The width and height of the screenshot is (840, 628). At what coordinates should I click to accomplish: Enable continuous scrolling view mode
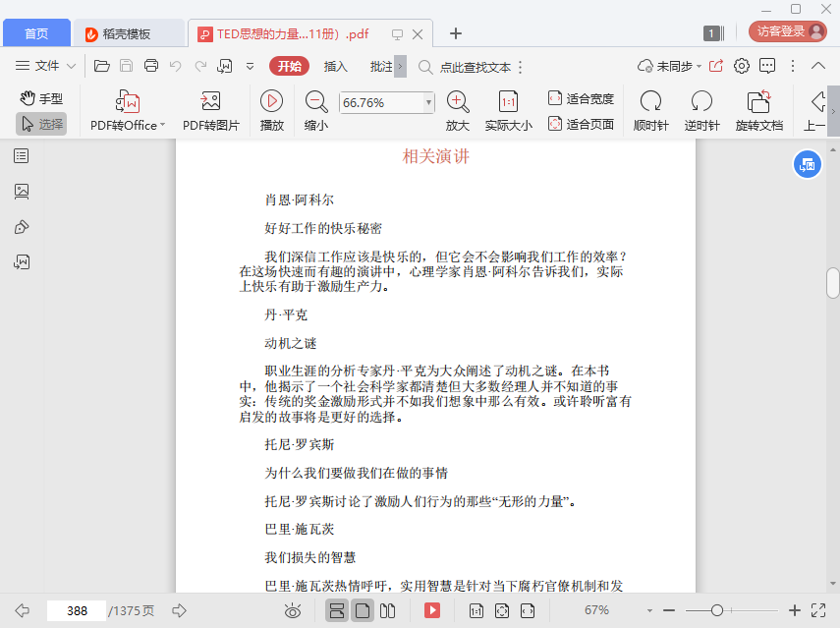pos(337,610)
